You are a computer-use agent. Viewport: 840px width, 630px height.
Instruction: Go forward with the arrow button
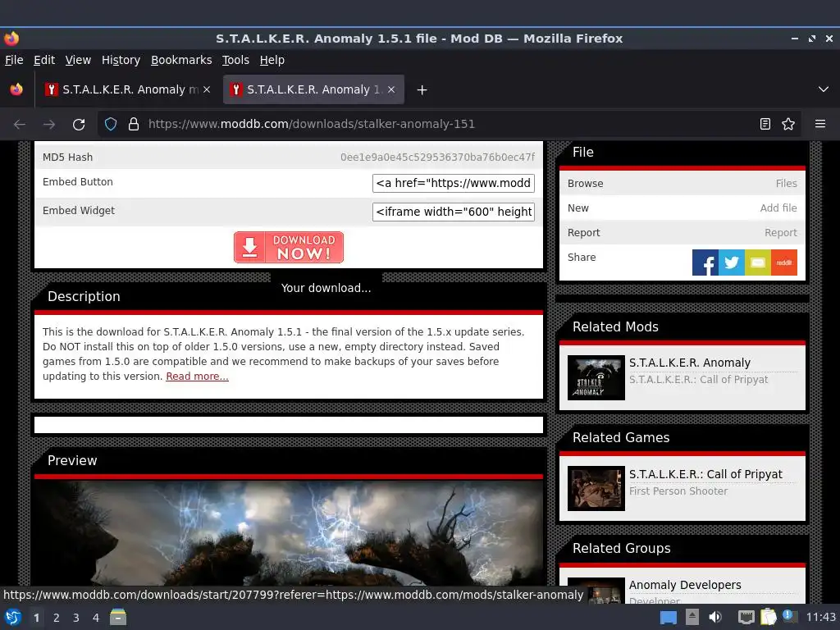[49, 125]
